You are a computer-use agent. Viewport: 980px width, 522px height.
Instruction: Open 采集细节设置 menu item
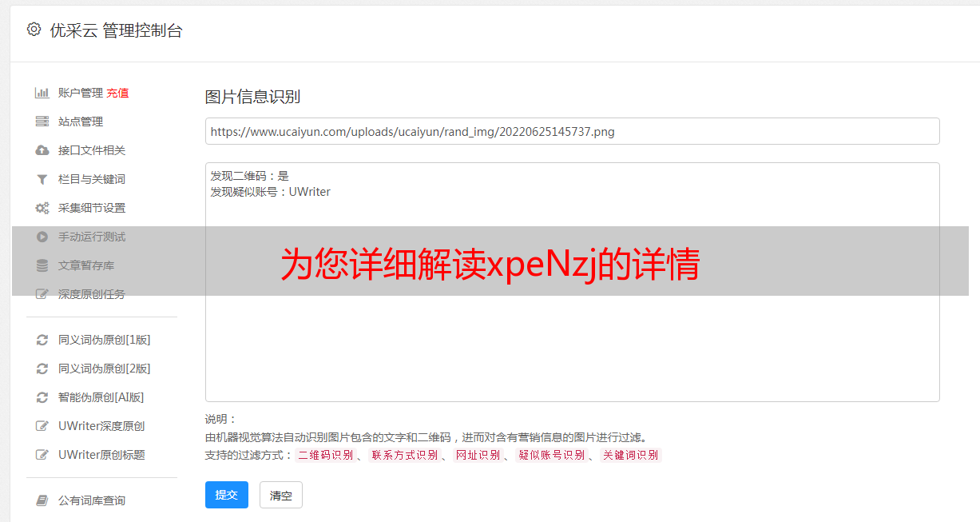coord(92,208)
